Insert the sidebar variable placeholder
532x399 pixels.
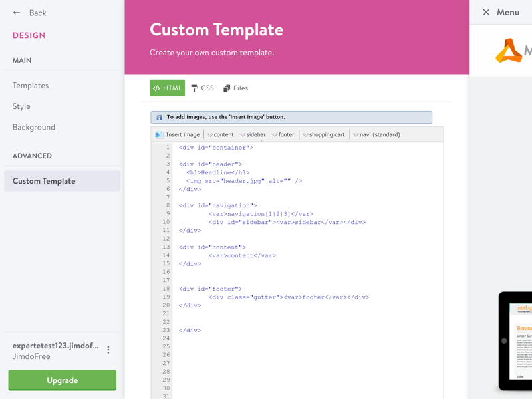[253, 135]
